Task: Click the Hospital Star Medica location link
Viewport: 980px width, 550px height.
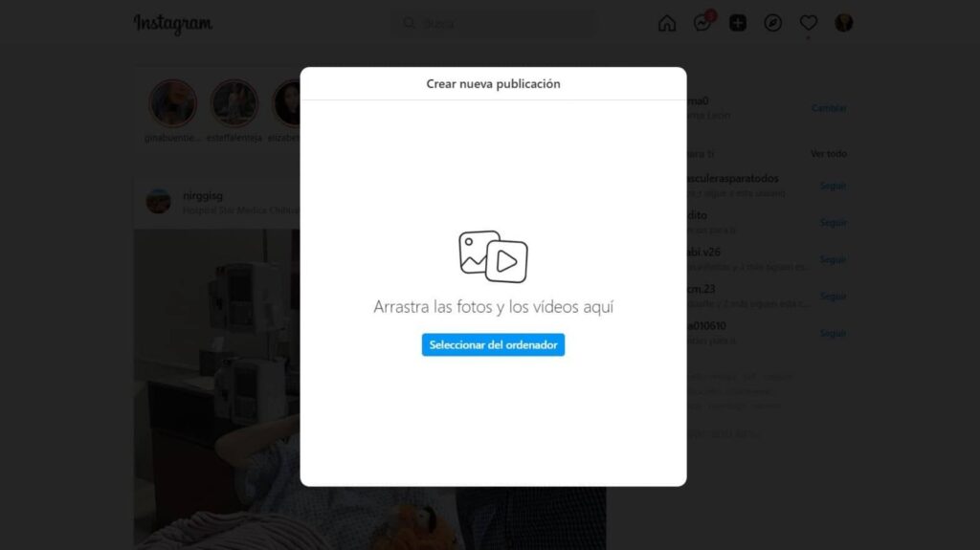Action: (x=241, y=210)
